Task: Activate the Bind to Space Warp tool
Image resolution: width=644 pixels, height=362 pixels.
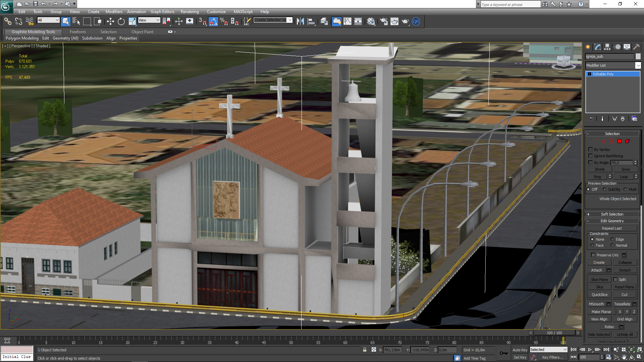Action: [x=30, y=21]
